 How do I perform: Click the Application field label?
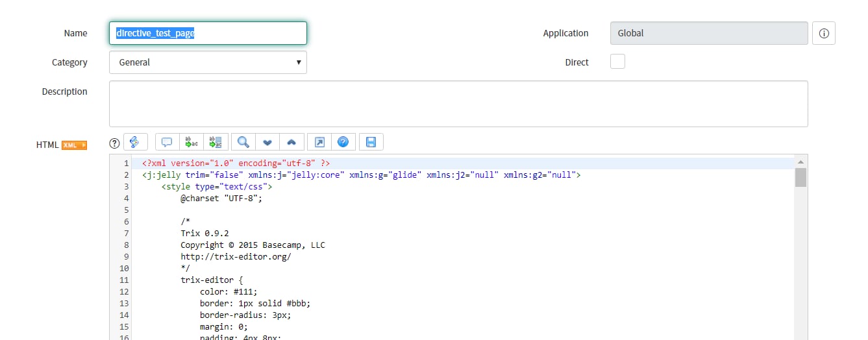click(565, 33)
